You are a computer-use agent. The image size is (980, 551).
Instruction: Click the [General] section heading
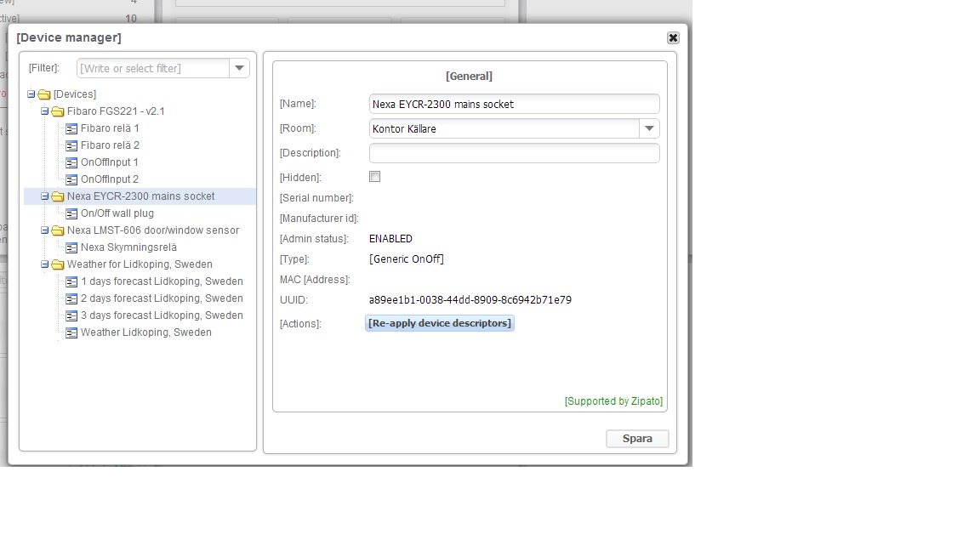[469, 77]
